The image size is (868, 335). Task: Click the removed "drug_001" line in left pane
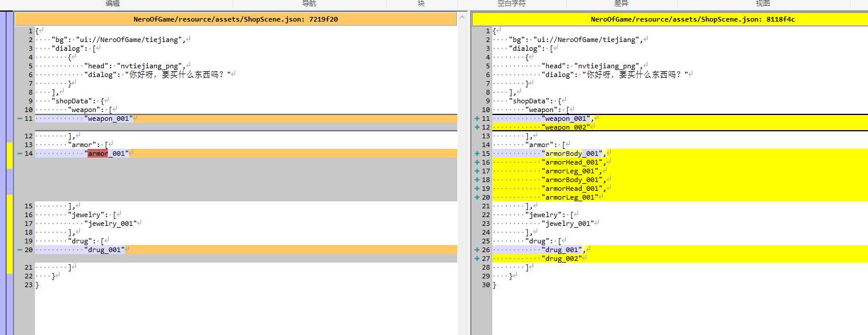246,250
